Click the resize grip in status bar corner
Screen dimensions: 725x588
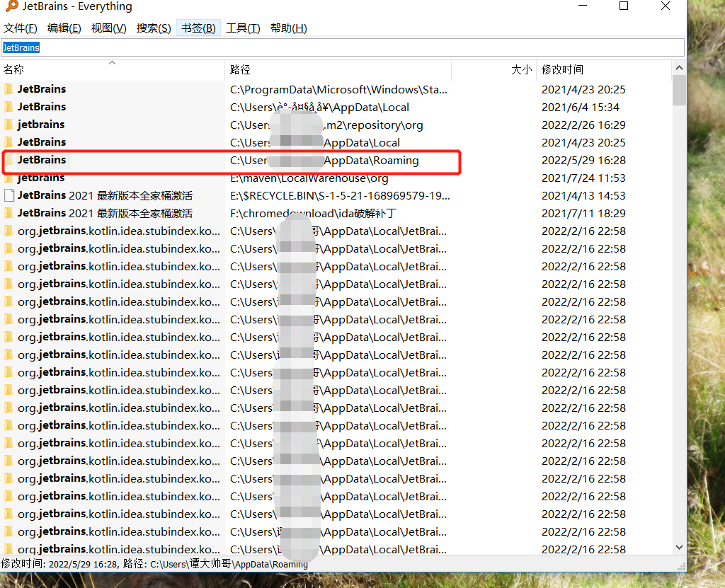coord(681,567)
